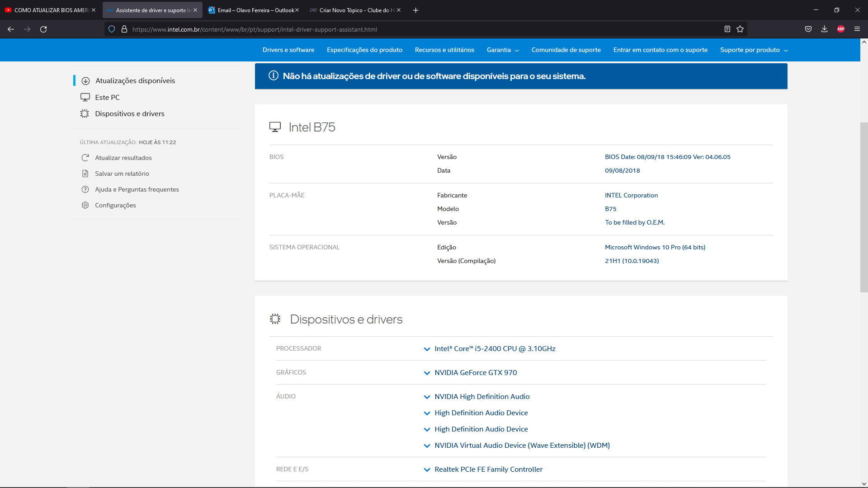Open the Firefox downloads panel
The height and width of the screenshot is (488, 868).
pyautogui.click(x=825, y=29)
